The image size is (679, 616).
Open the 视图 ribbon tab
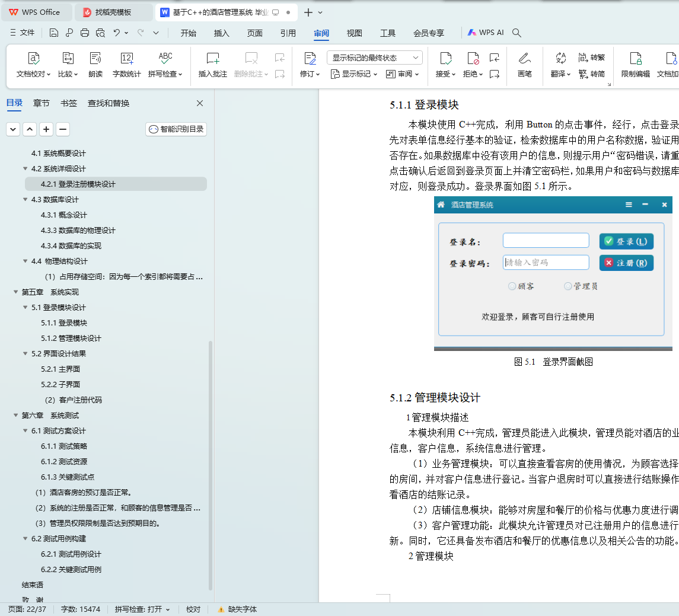pos(354,33)
